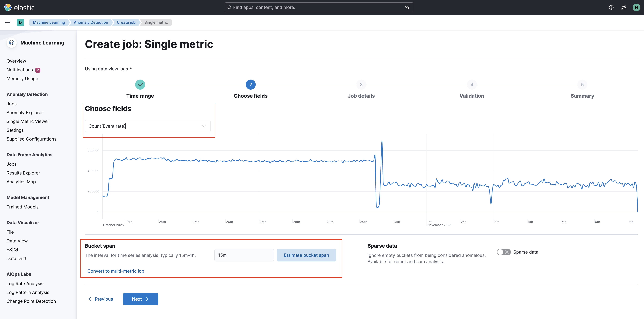Open the hamburger navigation menu
The height and width of the screenshot is (319, 644).
click(x=8, y=22)
